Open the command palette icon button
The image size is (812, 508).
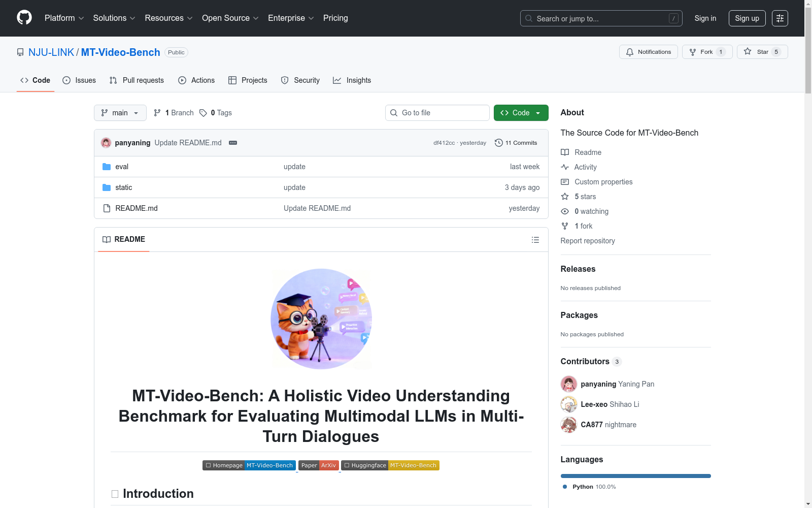(780, 18)
